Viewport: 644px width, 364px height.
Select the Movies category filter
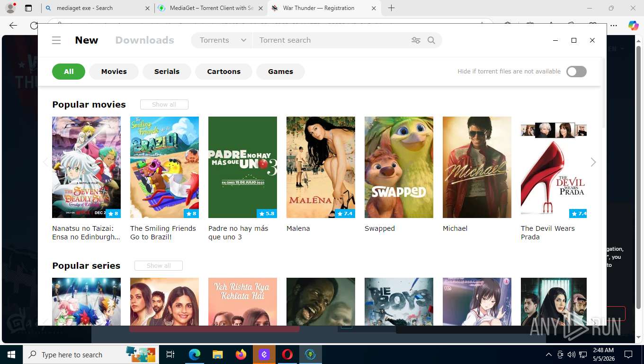114,72
